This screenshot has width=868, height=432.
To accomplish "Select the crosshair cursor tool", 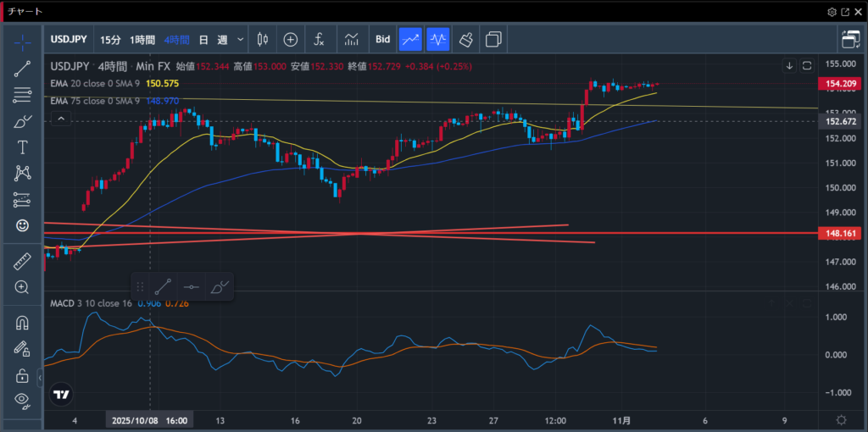I will (22, 41).
